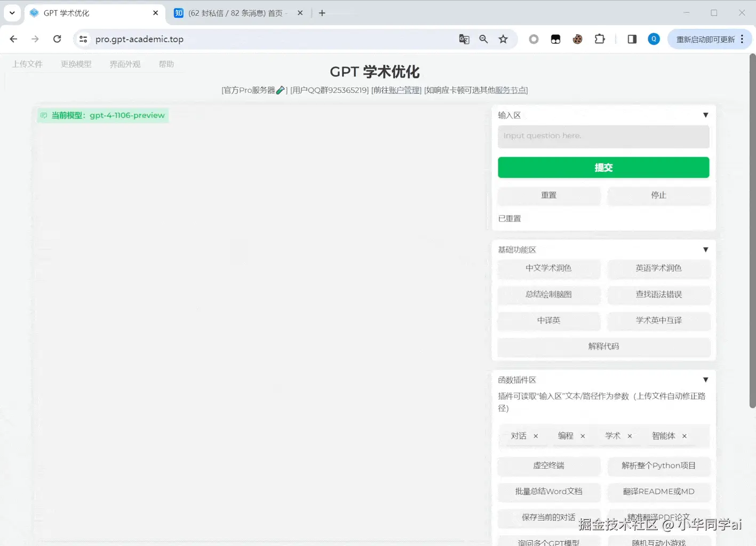This screenshot has width=756, height=546.
Task: Collapse the 函数插件区 panel arrow
Action: tap(705, 379)
